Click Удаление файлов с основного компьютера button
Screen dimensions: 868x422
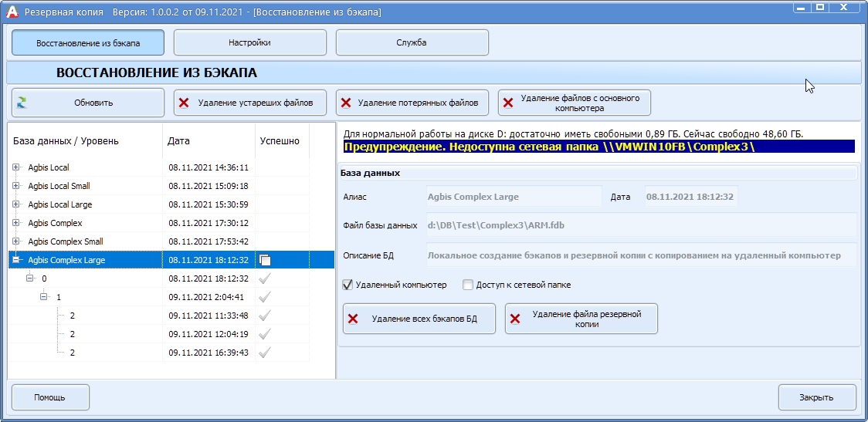(x=574, y=103)
